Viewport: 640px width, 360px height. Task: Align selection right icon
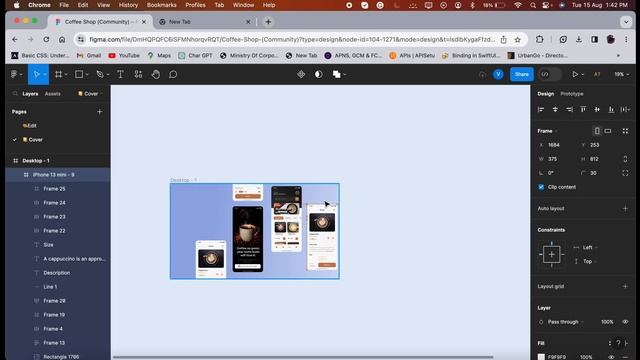[x=569, y=109]
